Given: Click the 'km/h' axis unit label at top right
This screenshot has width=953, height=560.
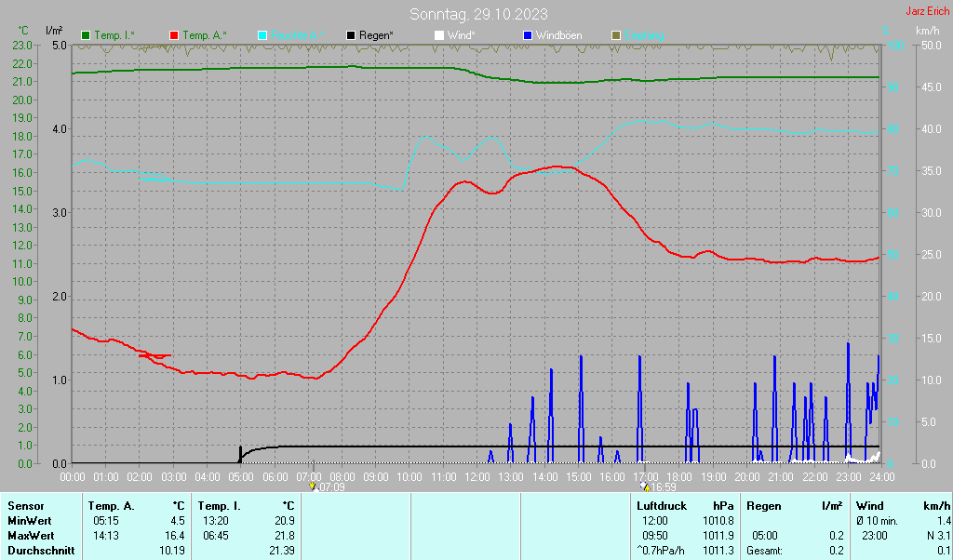Looking at the screenshot, I should (x=928, y=31).
